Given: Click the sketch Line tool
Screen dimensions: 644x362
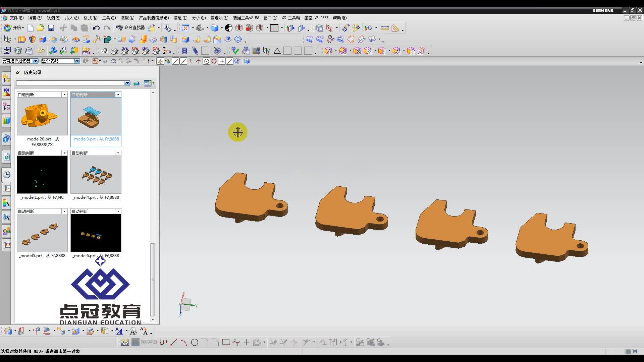Looking at the screenshot, I should [x=173, y=342].
